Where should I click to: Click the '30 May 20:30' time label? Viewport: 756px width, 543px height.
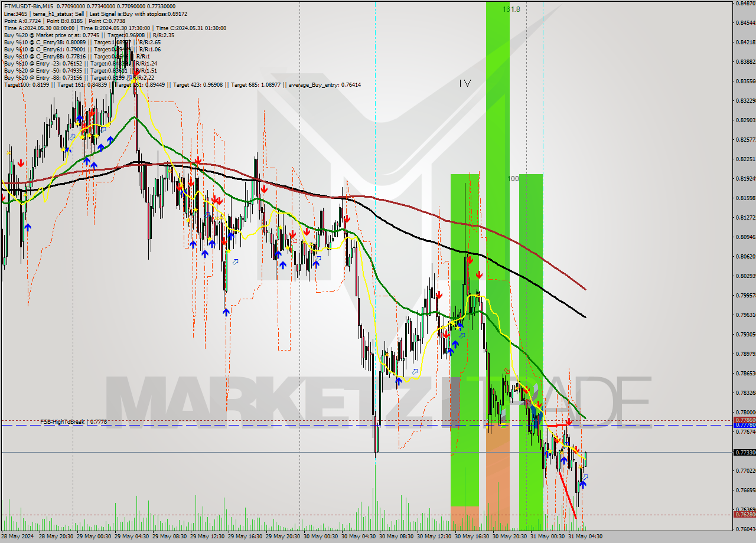(x=510, y=537)
